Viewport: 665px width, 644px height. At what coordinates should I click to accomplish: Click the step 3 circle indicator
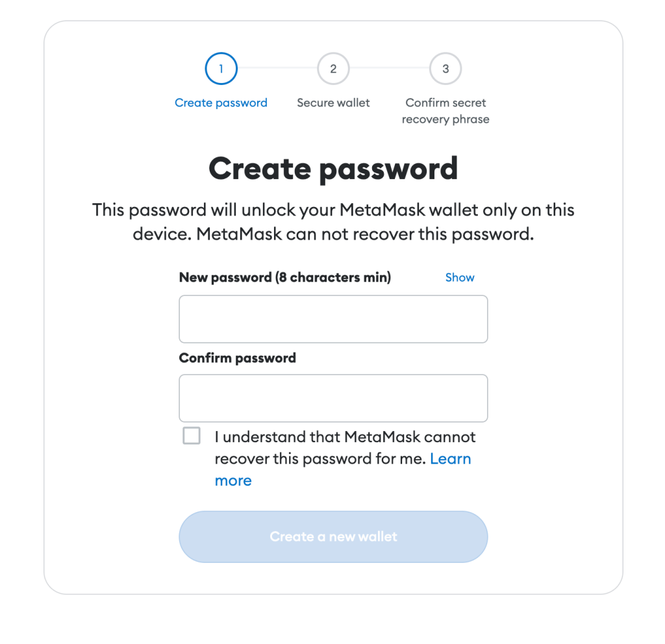pos(445,69)
